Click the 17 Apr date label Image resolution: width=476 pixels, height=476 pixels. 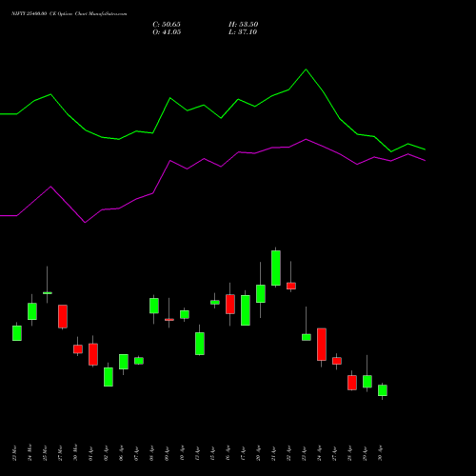click(x=243, y=453)
